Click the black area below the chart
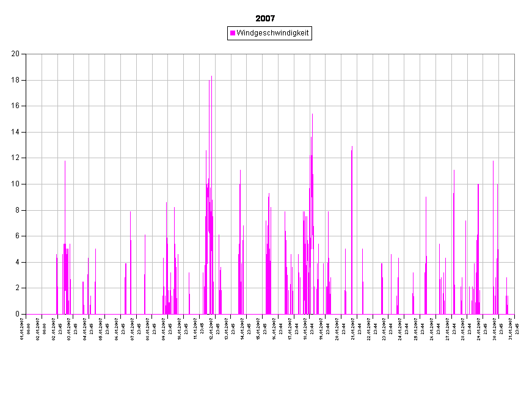Image resolution: width=532 pixels, height=394 pixels. [266, 354]
